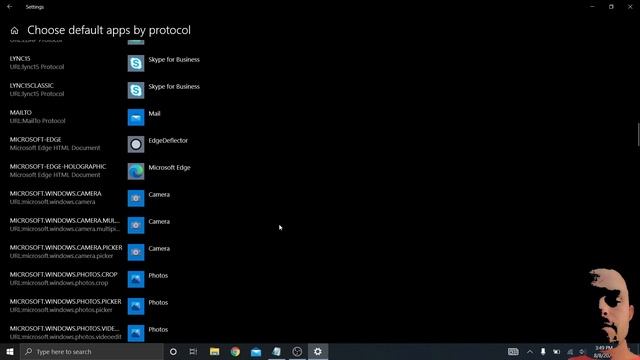Click in 'Type here to search' box

[92, 351]
